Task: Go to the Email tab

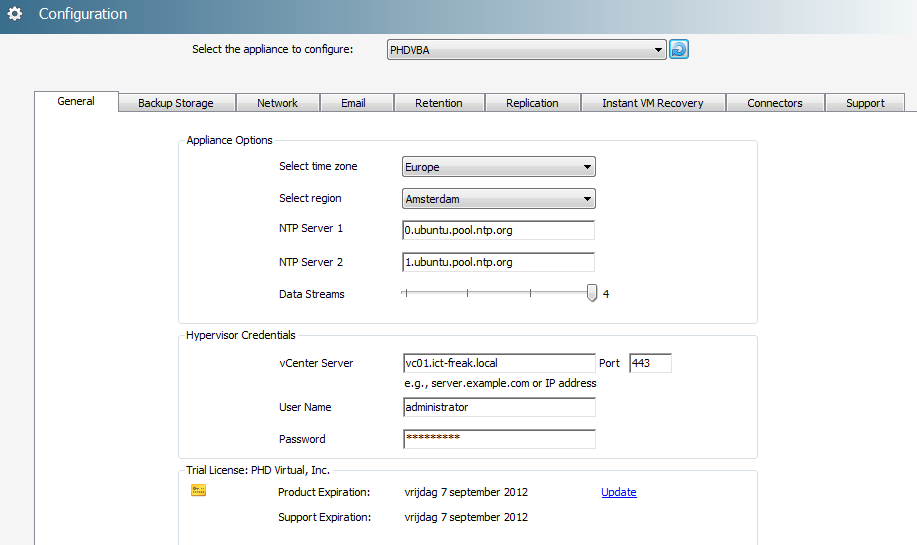Action: point(353,103)
